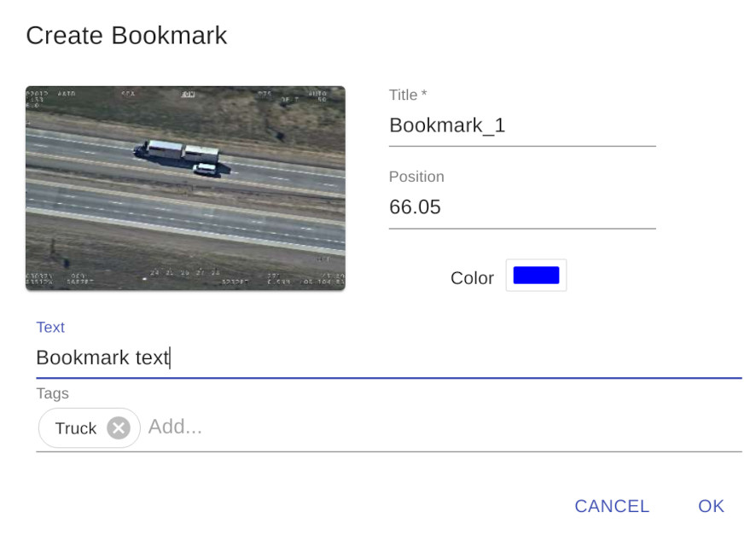756x535 pixels.
Task: Open the bookmark color picker
Action: tap(536, 275)
